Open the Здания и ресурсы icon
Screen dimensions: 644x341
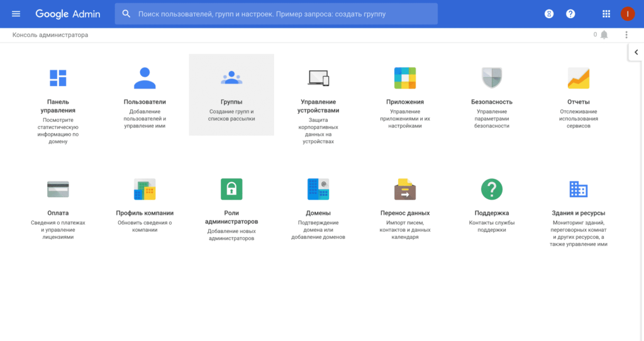point(579,189)
